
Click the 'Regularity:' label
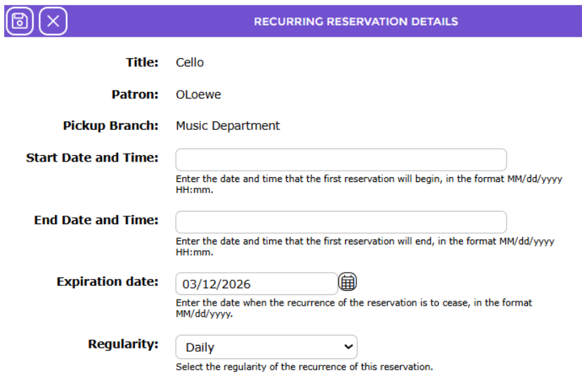click(x=123, y=344)
